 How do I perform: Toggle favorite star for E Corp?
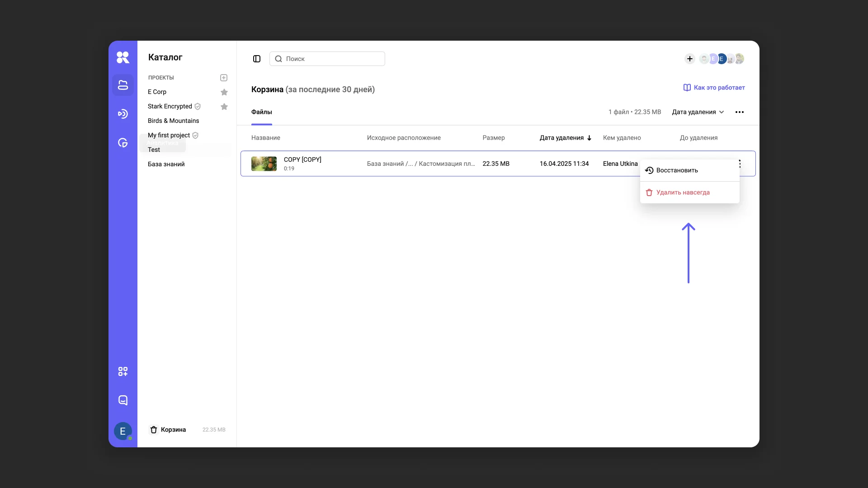pos(224,92)
